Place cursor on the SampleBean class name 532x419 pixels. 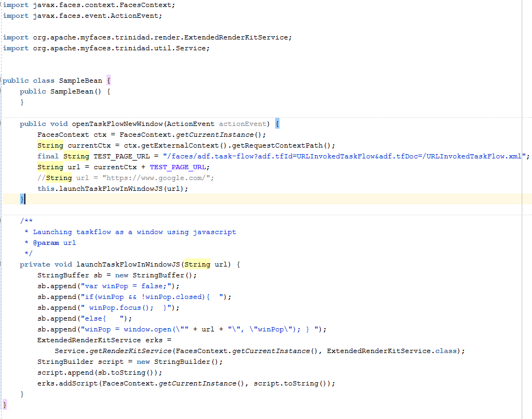(x=80, y=80)
